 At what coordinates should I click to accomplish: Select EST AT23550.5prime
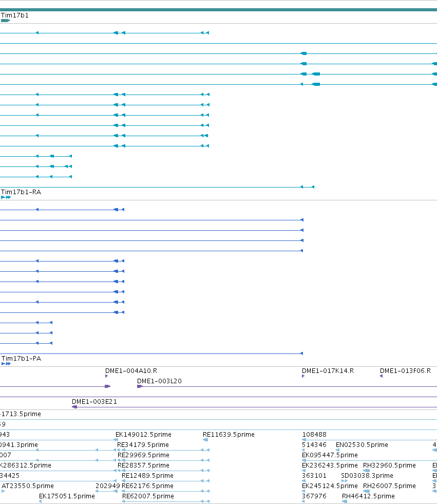28,486
